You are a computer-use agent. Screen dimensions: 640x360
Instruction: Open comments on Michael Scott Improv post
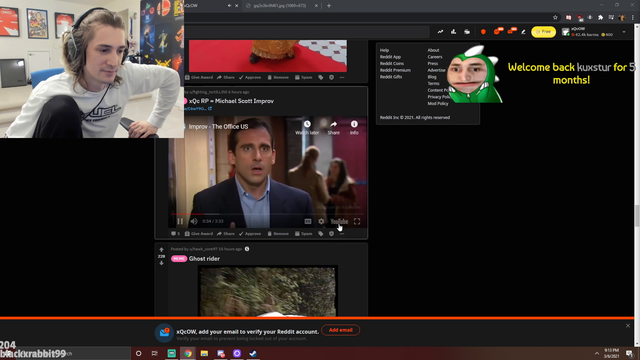click(x=175, y=233)
